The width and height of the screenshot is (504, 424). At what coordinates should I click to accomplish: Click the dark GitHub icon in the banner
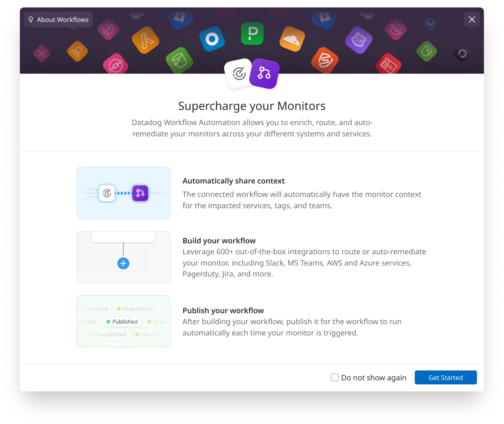pyautogui.click(x=462, y=53)
